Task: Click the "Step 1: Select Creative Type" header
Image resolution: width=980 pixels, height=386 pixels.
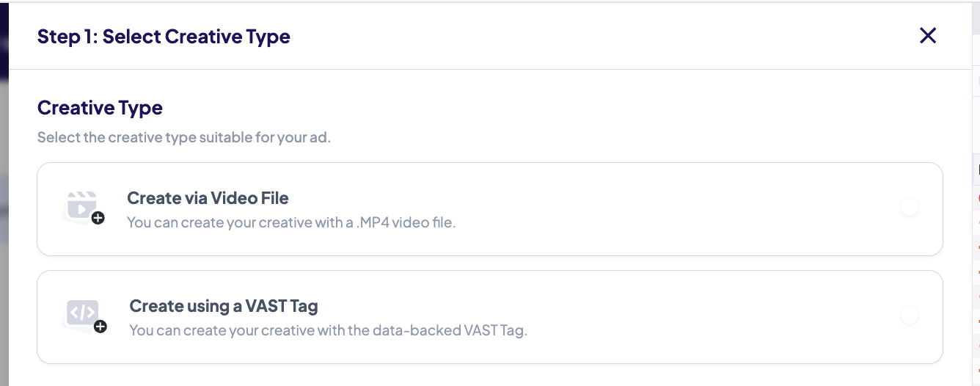Action: pyautogui.click(x=164, y=37)
